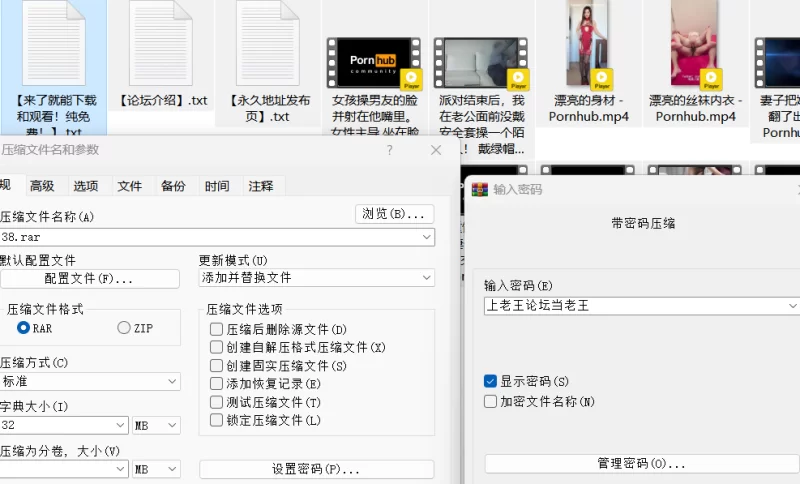Switch to the 高级 tab
Image resolution: width=800 pixels, height=484 pixels.
[x=42, y=186]
